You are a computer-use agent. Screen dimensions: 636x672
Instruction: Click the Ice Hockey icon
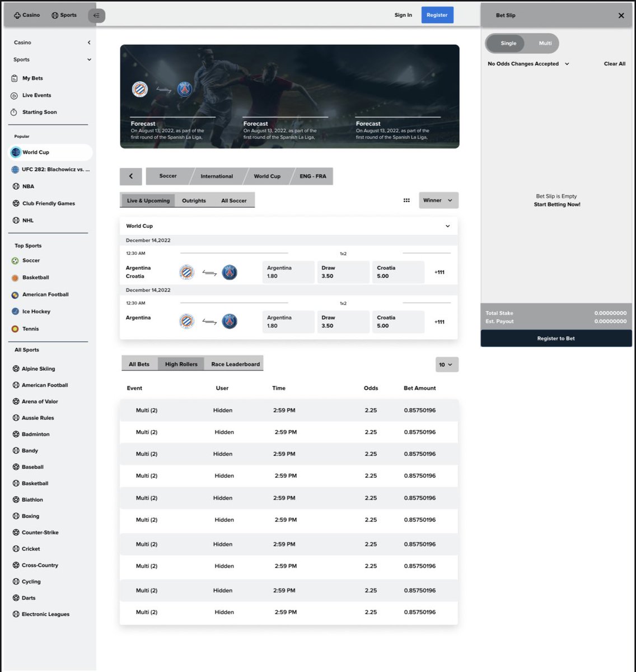coord(15,311)
